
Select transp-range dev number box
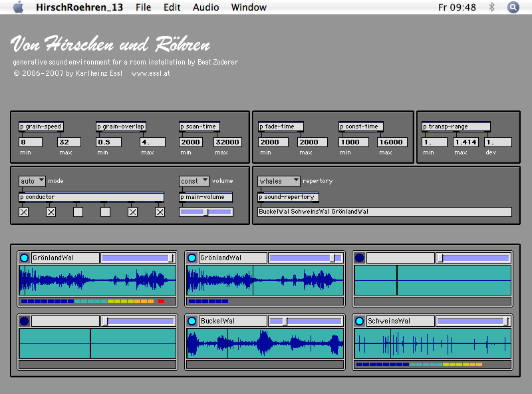[498, 142]
